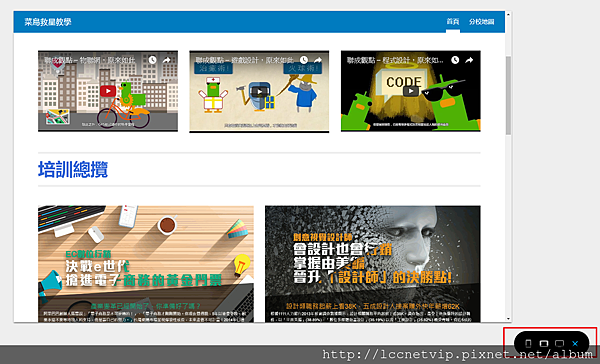Play the 物聯網 video
600x364 pixels.
coord(108,91)
